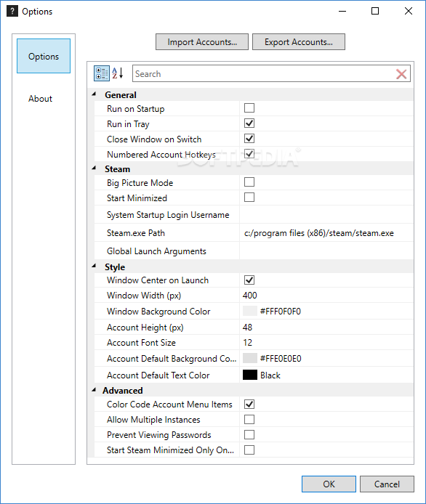Select the Account Font Size label
The height and width of the screenshot is (504, 426).
pos(141,343)
